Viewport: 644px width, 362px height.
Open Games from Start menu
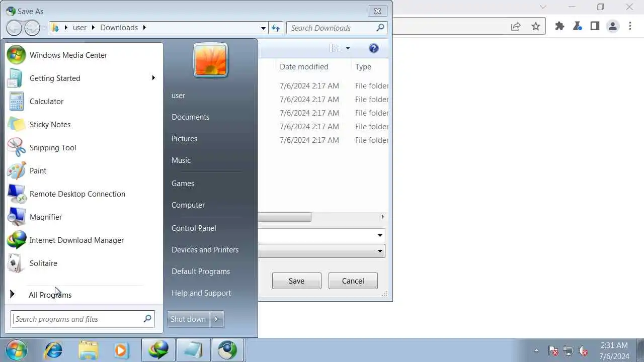(183, 183)
